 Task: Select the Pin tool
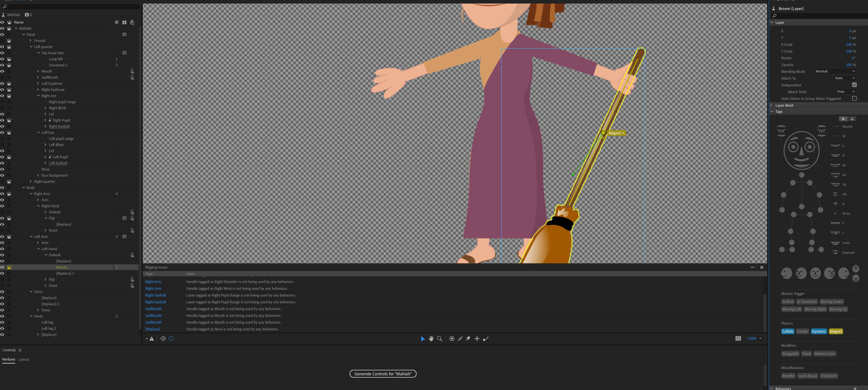point(468,338)
